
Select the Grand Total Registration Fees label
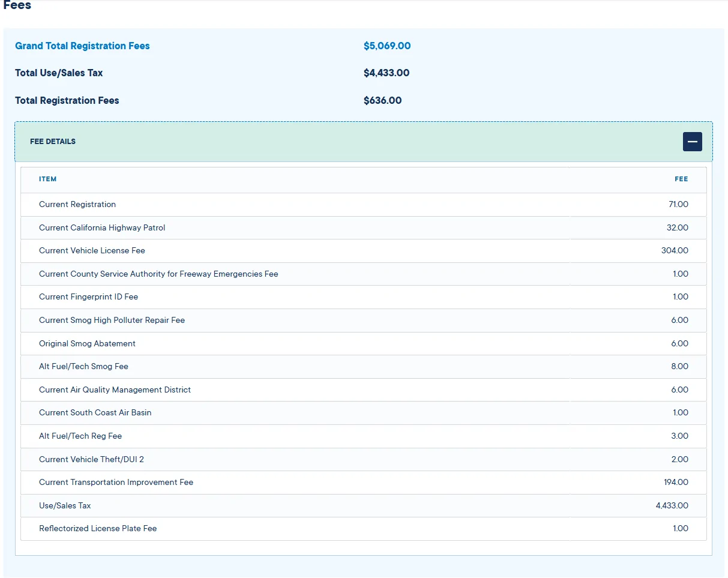[82, 46]
